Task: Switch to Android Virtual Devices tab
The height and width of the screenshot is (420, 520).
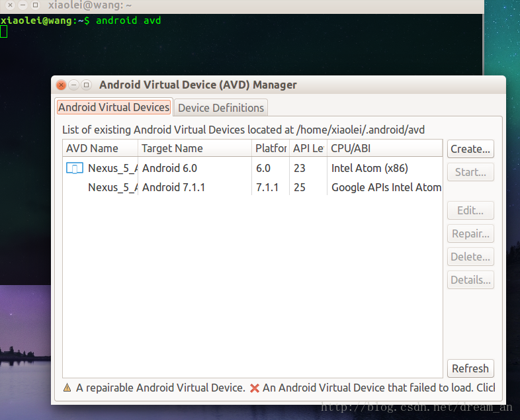Action: tap(114, 107)
